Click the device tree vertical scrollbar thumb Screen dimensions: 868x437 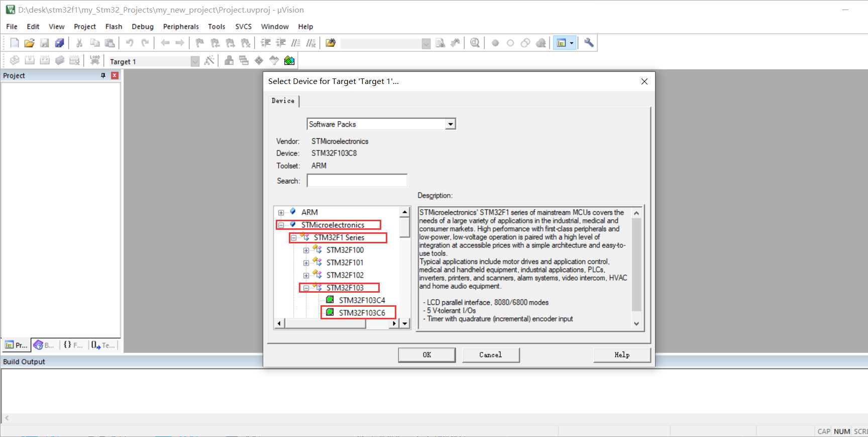(405, 227)
